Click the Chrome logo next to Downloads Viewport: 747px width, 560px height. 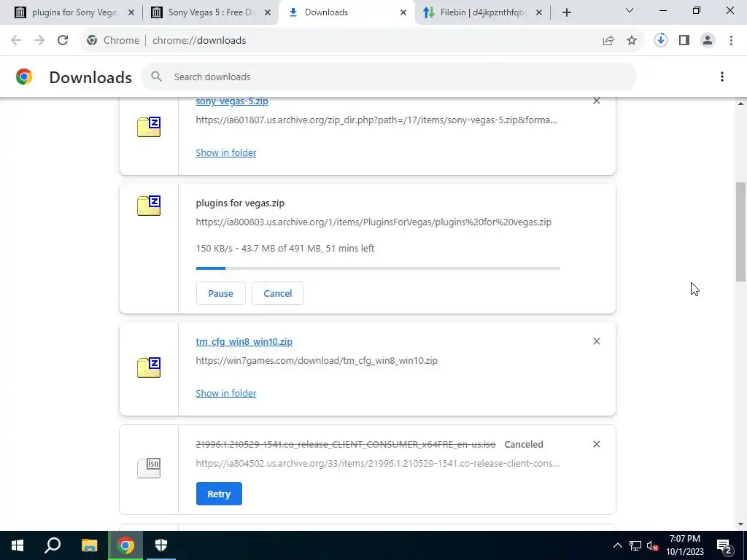point(24,77)
